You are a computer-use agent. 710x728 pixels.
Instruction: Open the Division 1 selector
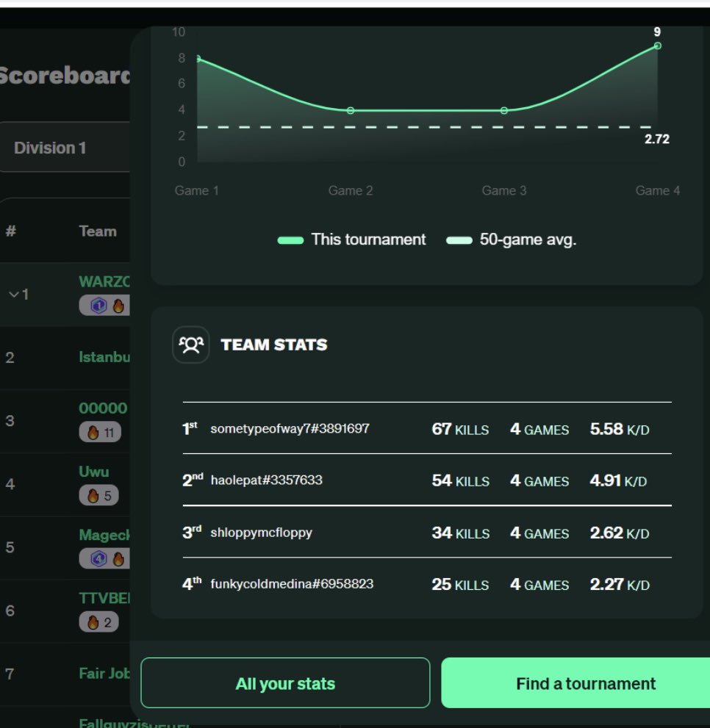[50, 147]
